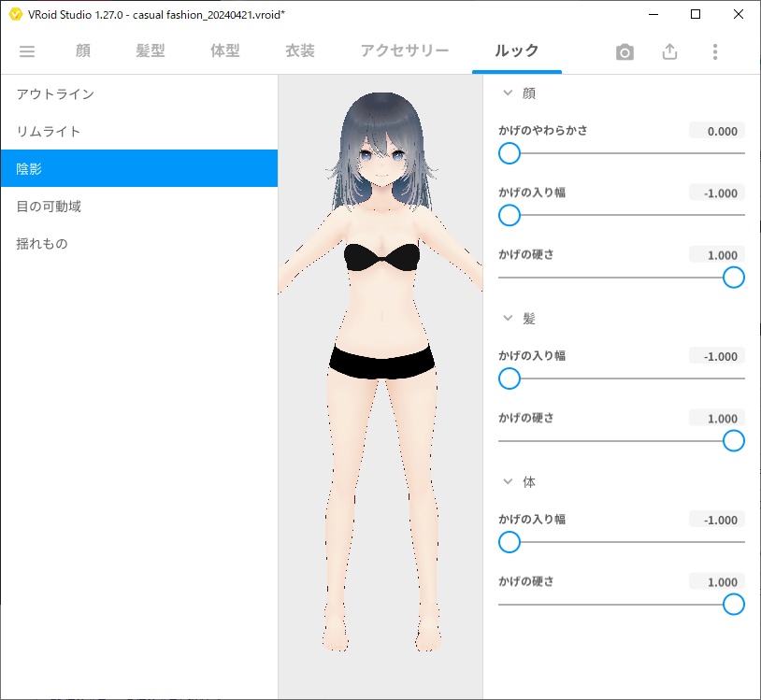Take a screenshot with the camera icon
Screen dimensions: 761x700
pos(624,51)
